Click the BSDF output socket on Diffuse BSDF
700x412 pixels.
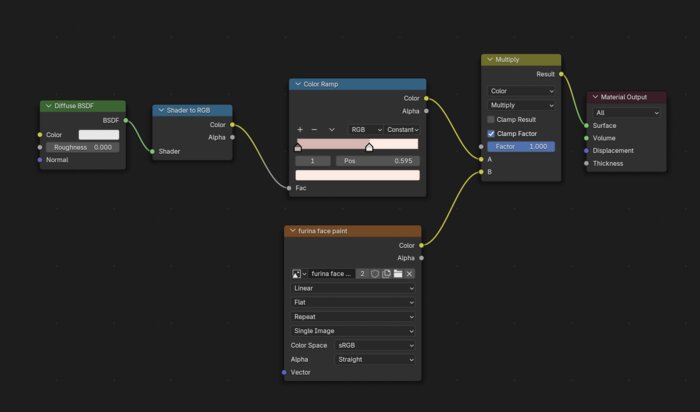point(126,120)
